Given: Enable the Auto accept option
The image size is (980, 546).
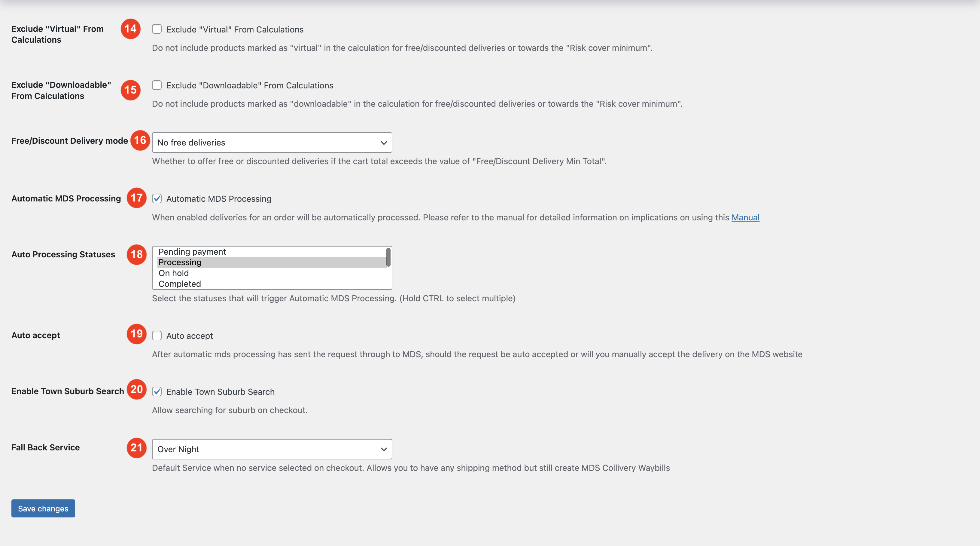Looking at the screenshot, I should tap(157, 336).
